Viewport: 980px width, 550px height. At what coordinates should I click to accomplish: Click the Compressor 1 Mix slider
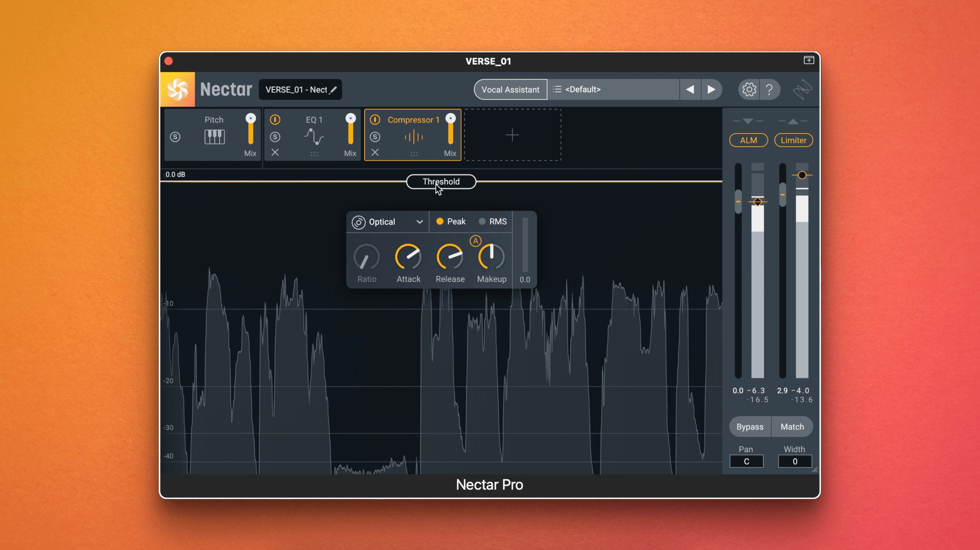(x=450, y=129)
